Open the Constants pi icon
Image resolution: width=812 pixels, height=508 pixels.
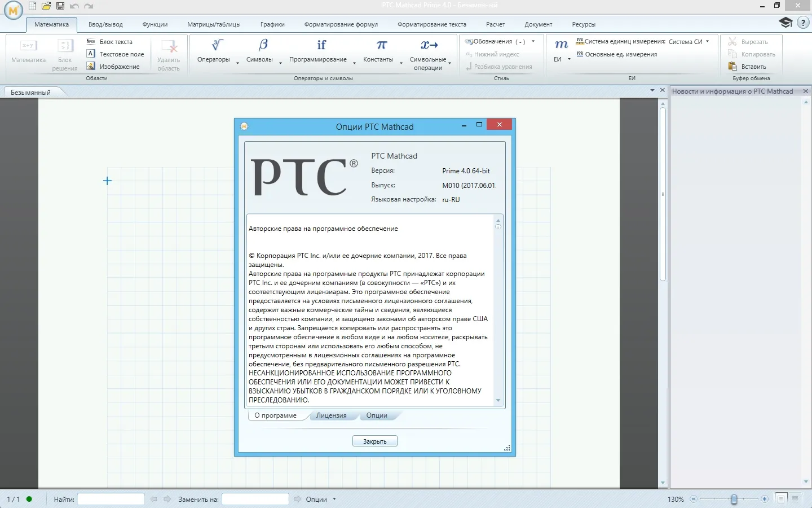coord(382,45)
